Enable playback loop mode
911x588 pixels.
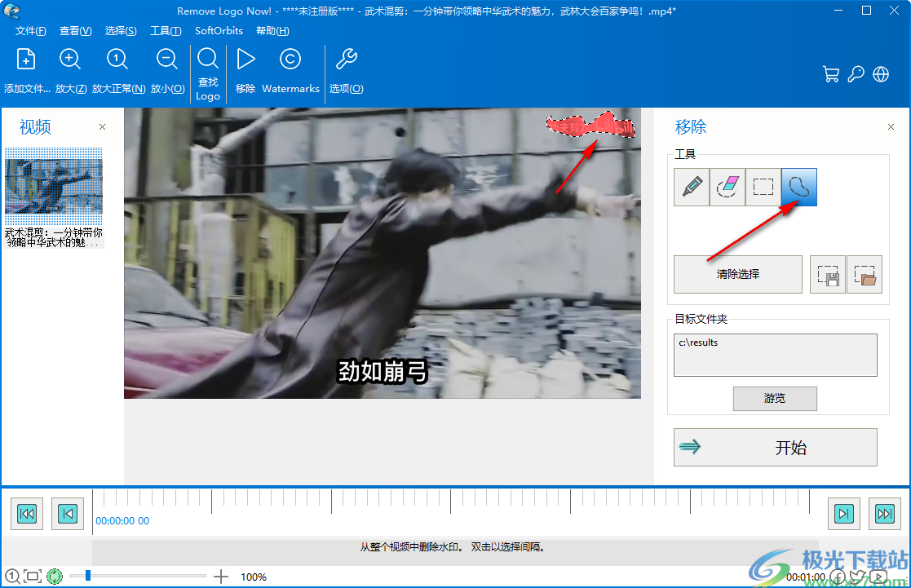pyautogui.click(x=54, y=577)
